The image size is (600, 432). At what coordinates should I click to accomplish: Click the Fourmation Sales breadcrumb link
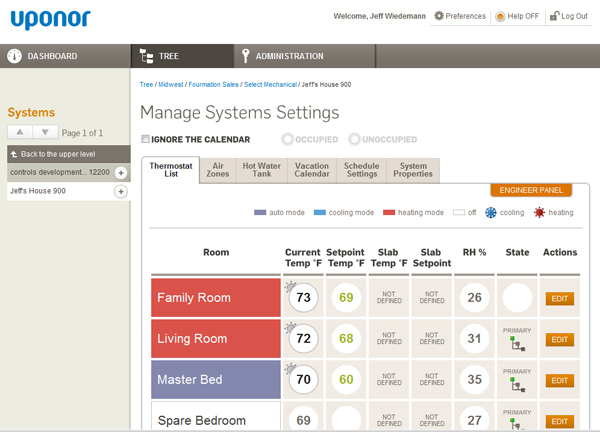coord(213,85)
